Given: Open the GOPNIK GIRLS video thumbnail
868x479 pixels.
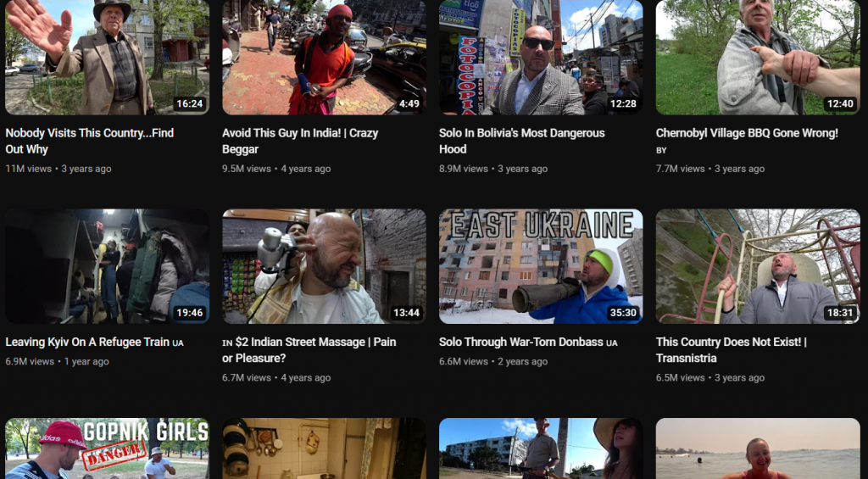Looking at the screenshot, I should [107, 448].
